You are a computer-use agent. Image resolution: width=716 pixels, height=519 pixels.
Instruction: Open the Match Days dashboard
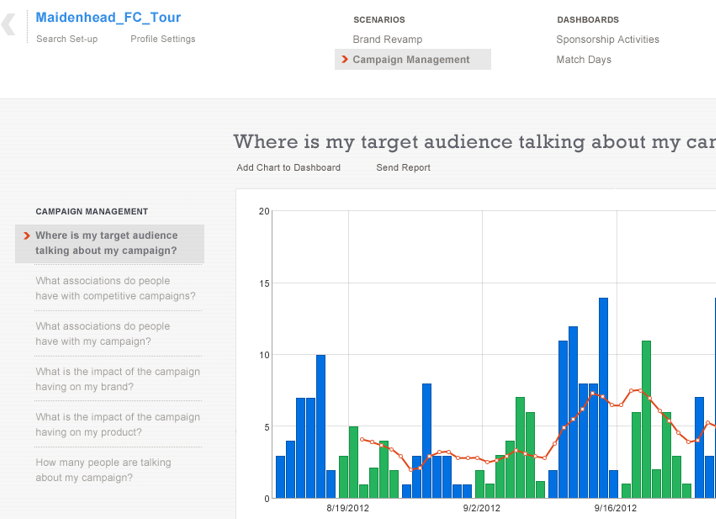[584, 59]
